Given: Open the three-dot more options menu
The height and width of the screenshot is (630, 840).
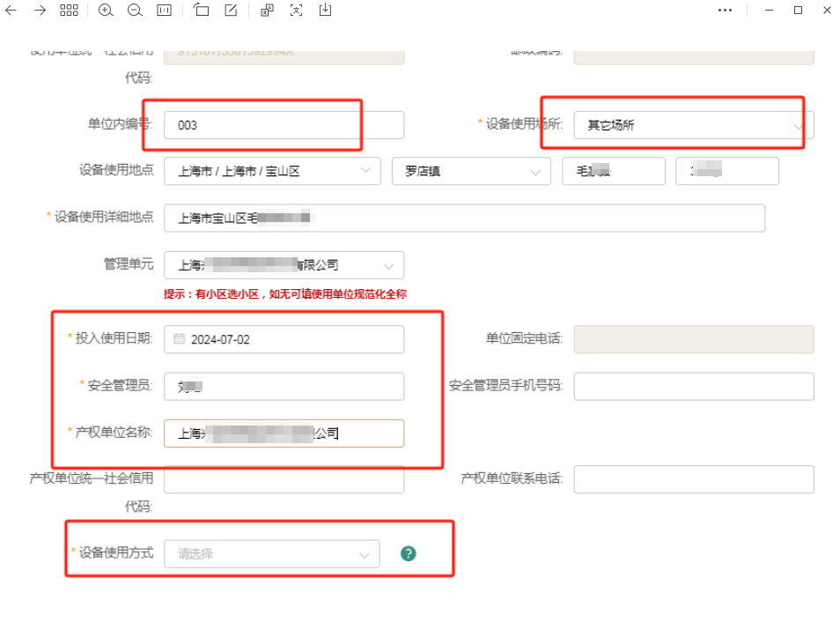Looking at the screenshot, I should tap(725, 11).
